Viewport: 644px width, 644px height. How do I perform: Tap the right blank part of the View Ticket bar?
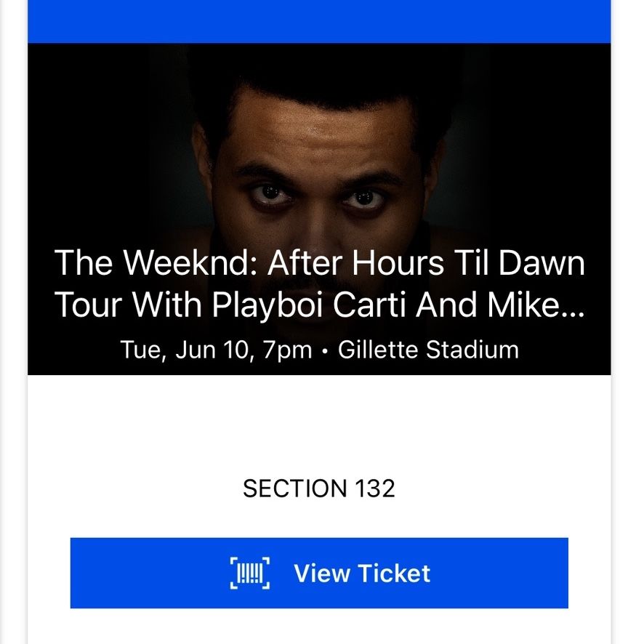click(x=501, y=573)
